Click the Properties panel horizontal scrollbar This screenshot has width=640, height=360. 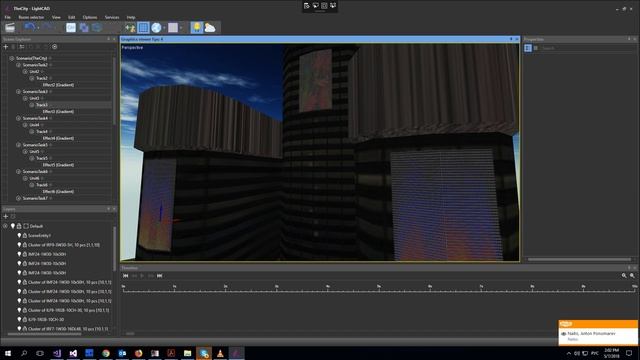pos(580,259)
